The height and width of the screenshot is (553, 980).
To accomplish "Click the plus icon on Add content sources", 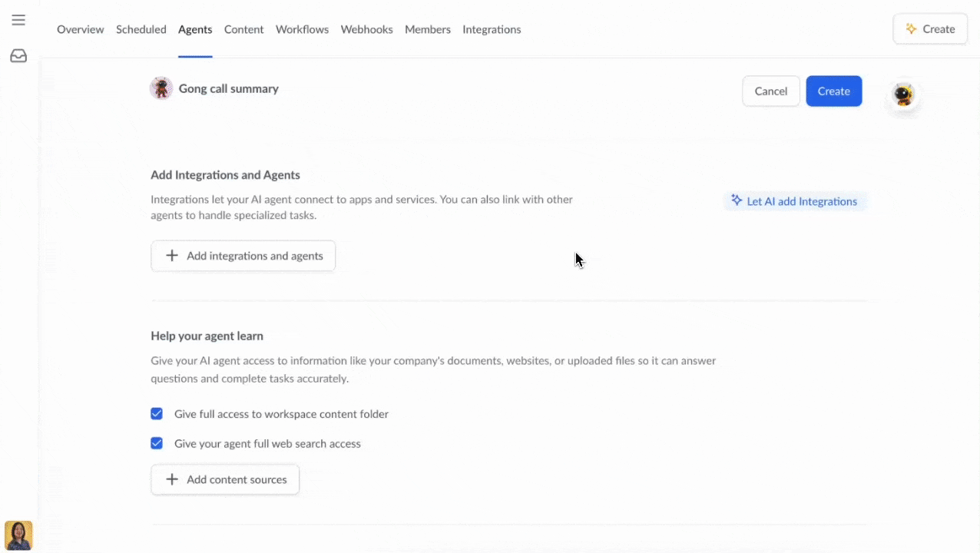I will (172, 479).
